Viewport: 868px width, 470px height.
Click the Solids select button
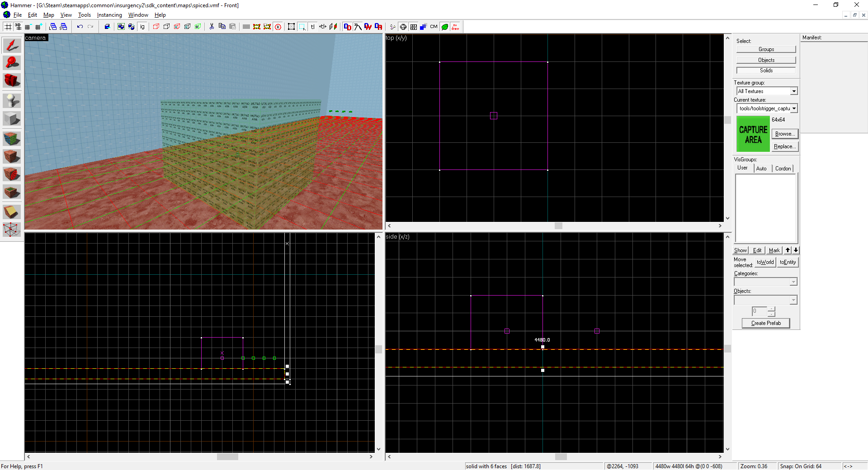(x=766, y=70)
